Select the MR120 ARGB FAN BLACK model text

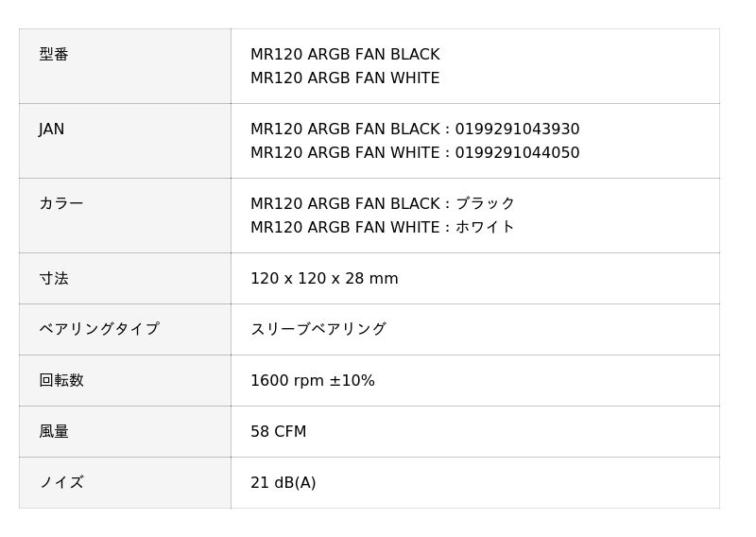[x=345, y=54]
